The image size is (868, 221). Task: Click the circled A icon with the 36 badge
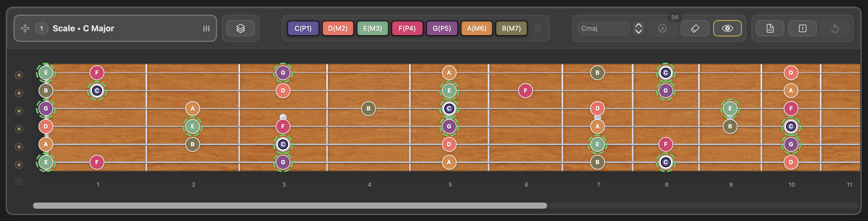662,28
